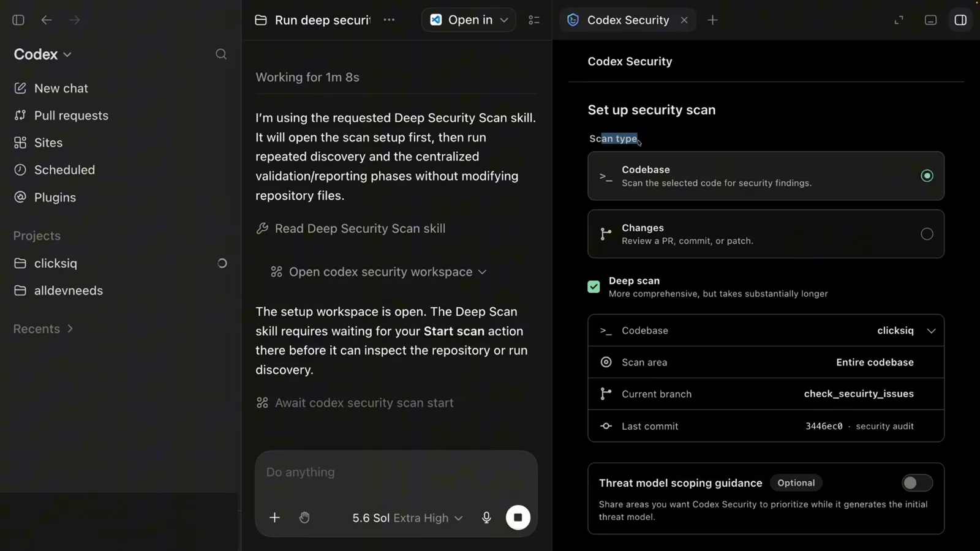Open the clicksiq codebase dropdown
This screenshot has width=980, height=551.
pyautogui.click(x=766, y=331)
